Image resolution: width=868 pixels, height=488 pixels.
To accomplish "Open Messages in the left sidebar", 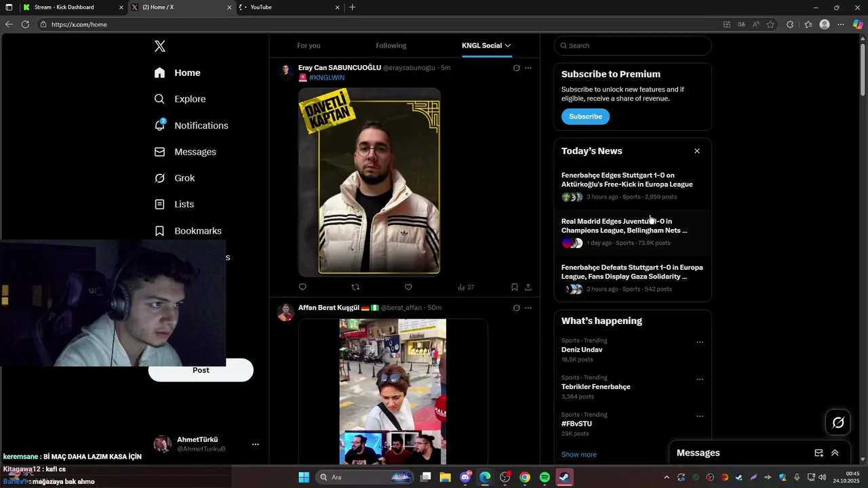I will click(x=185, y=152).
